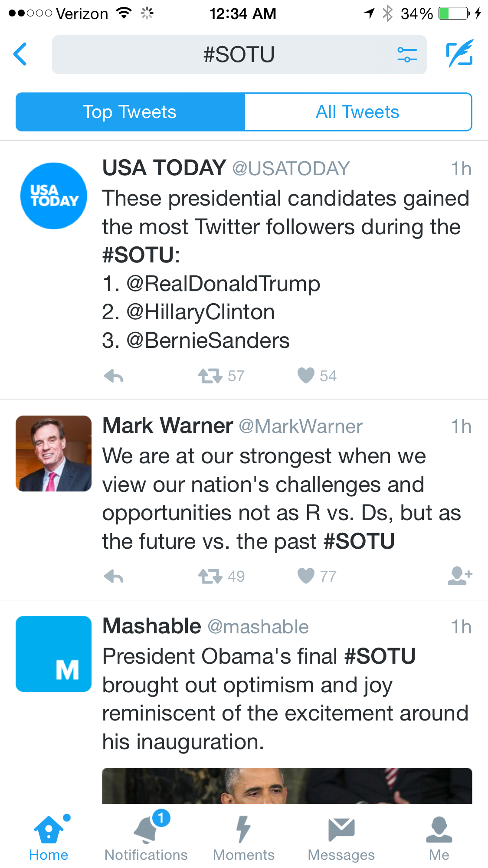Reply to the USA TODAY tweet
This screenshot has width=488, height=868.
pyautogui.click(x=114, y=376)
